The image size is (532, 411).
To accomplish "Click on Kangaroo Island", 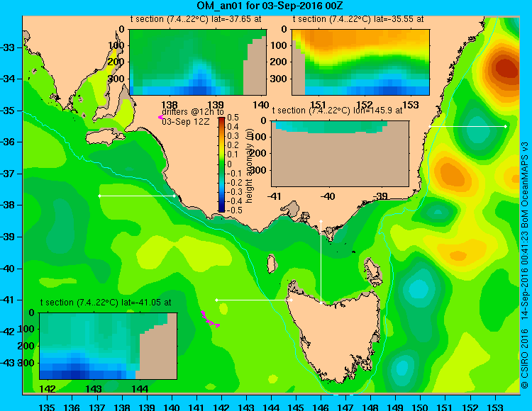I will pos(105,137).
